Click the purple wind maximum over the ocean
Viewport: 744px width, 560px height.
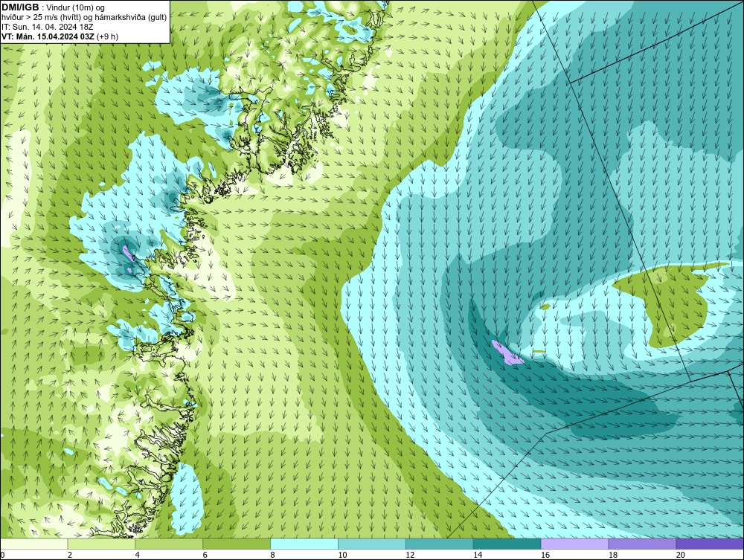[507, 353]
